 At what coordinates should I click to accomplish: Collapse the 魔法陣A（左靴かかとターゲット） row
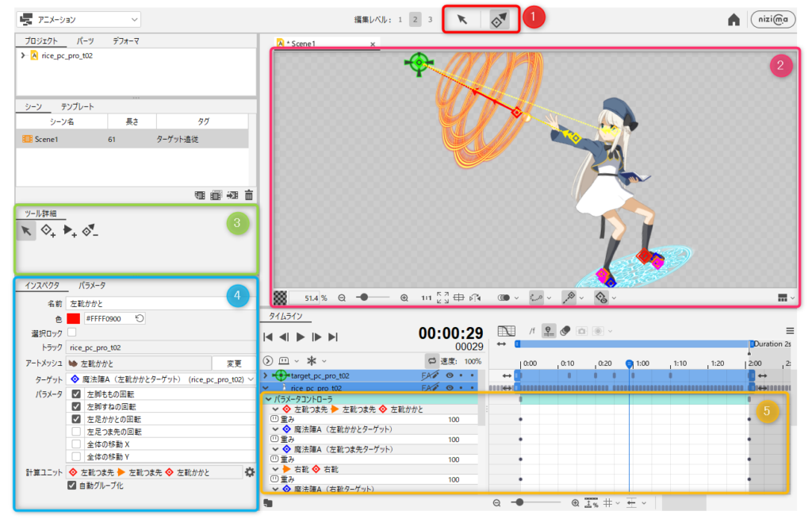coord(275,429)
